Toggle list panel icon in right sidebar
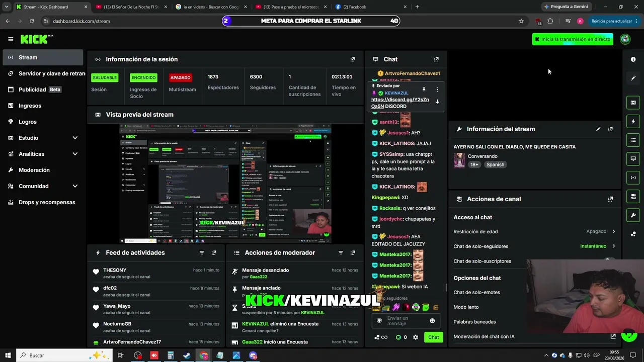 click(633, 140)
